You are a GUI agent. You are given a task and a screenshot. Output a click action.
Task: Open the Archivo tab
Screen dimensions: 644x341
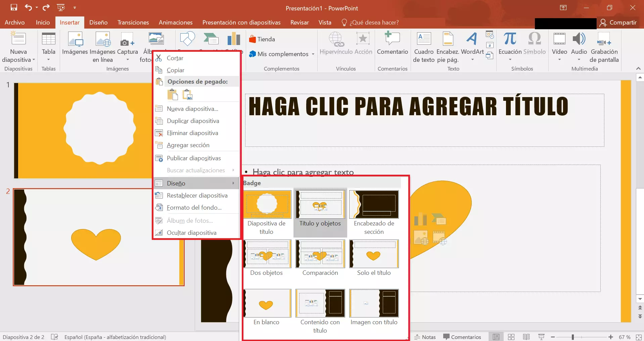15,23
